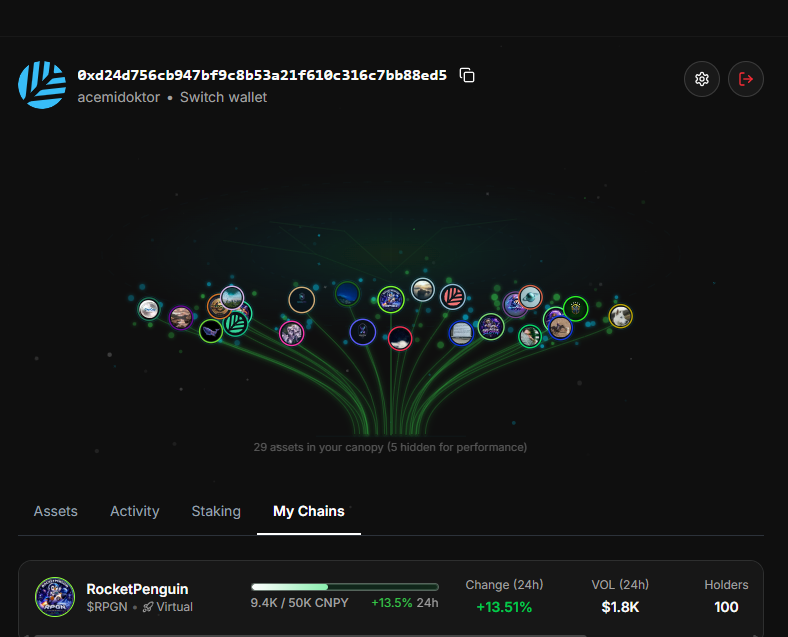Viewport: 788px width, 637px height.
Task: Select the salmon-red leaf logo bubble
Action: coord(453,297)
